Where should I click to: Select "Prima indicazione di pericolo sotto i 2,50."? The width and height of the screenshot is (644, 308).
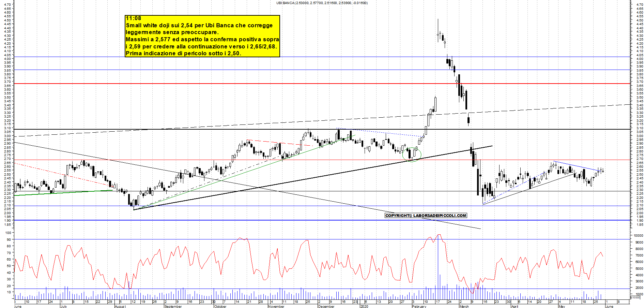pyautogui.click(x=183, y=54)
